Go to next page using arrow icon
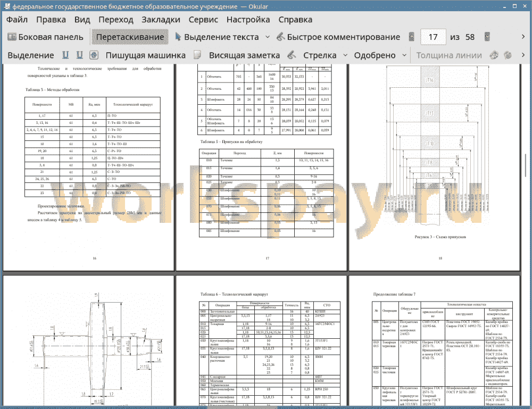The image size is (532, 409). (487, 37)
